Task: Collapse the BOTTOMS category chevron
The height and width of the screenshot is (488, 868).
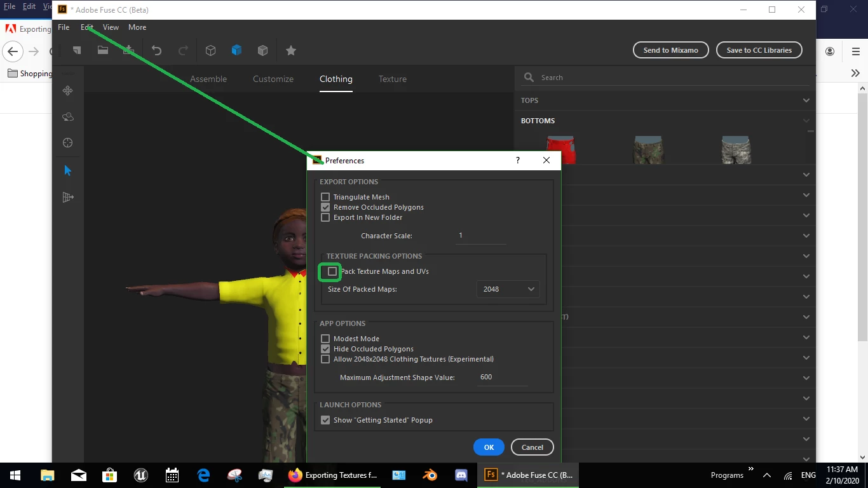Action: (x=806, y=121)
